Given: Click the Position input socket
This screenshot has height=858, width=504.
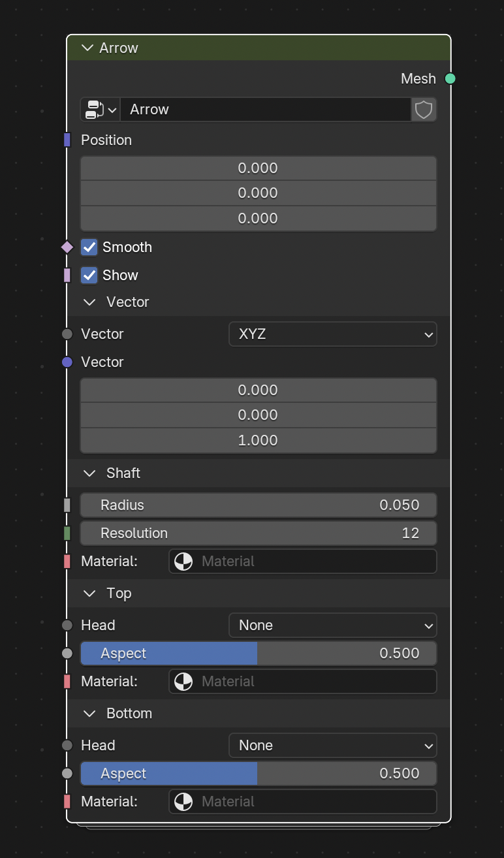Looking at the screenshot, I should coord(67,140).
